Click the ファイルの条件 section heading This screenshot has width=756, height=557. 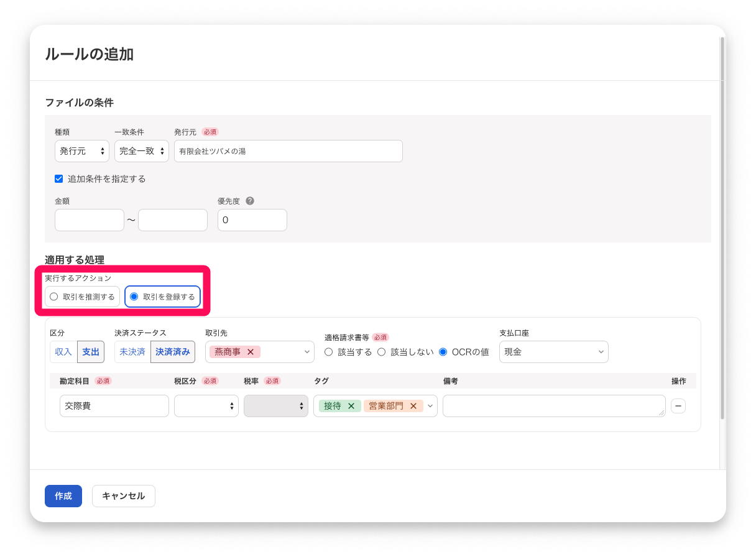(x=79, y=103)
